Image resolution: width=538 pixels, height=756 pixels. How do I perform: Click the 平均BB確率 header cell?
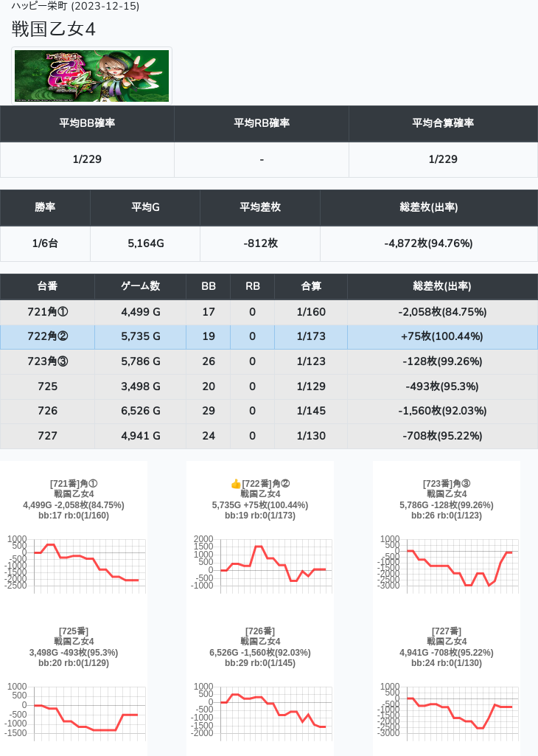[x=87, y=123]
